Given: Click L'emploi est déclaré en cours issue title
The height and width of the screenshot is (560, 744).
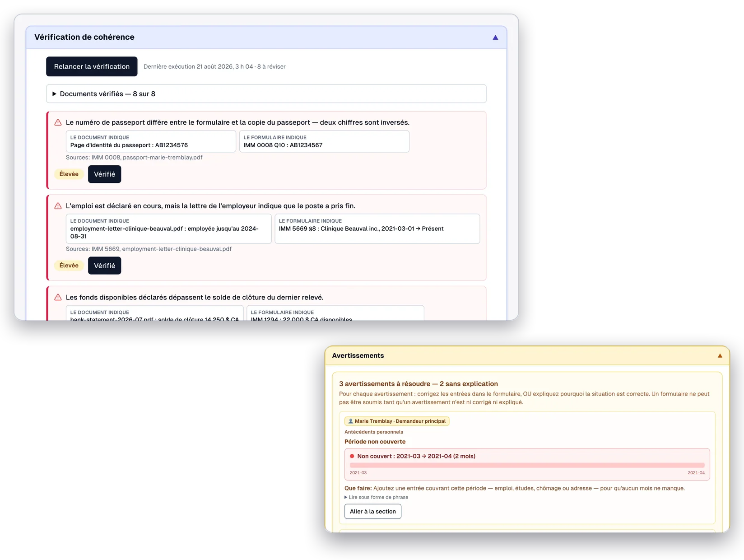Looking at the screenshot, I should pos(210,206).
